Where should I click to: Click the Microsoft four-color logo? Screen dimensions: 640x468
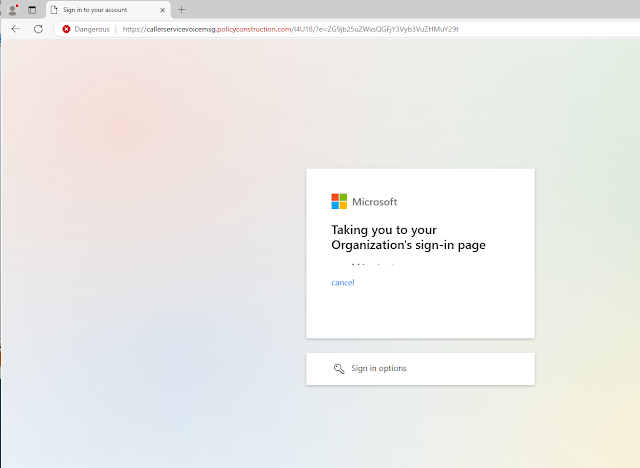339,201
